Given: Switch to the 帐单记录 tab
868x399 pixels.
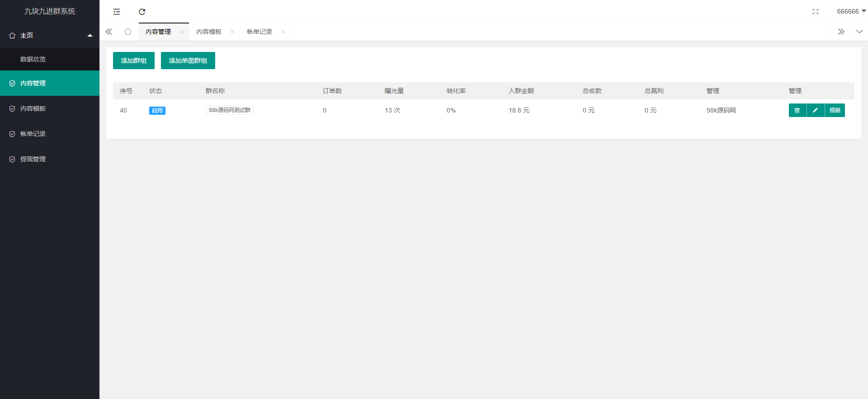Looking at the screenshot, I should tap(259, 32).
